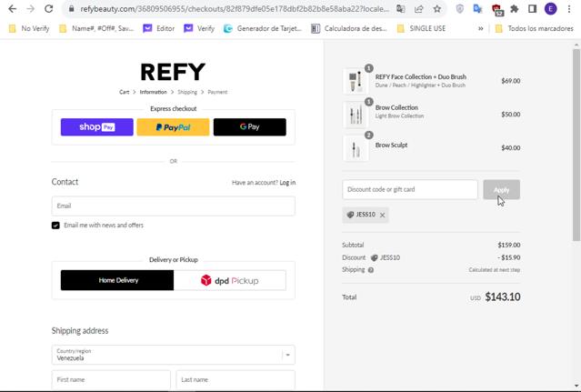Image resolution: width=581 pixels, height=392 pixels.
Task: Remove the JESS10 discount code
Action: click(383, 215)
